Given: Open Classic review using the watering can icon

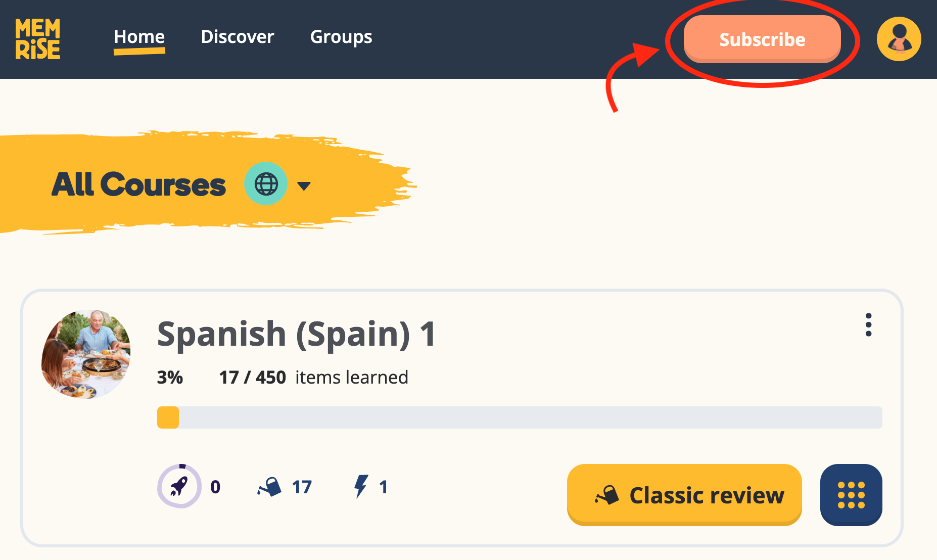Looking at the screenshot, I should coord(270,486).
